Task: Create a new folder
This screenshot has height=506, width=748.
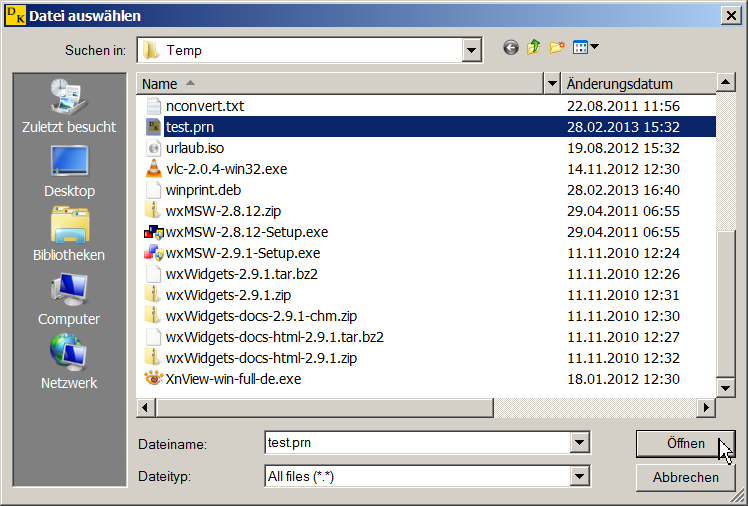Action: (x=557, y=48)
